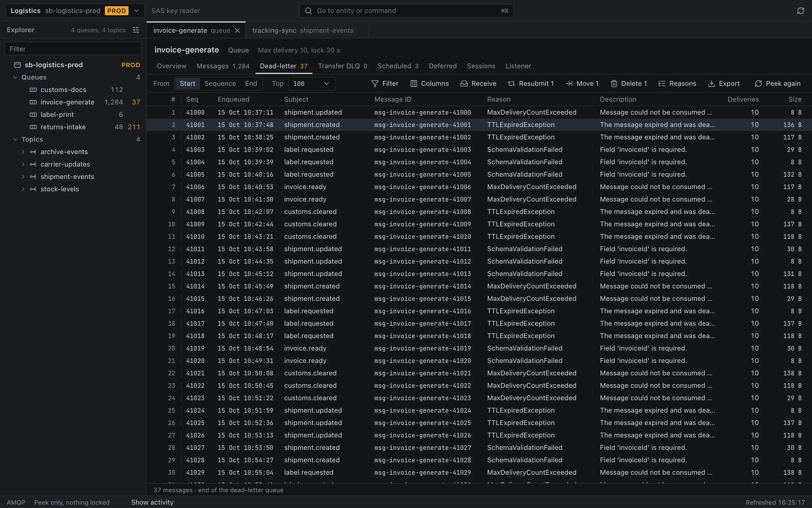Open the Scheduled 3 tab
The image size is (812, 508).
[x=398, y=66]
